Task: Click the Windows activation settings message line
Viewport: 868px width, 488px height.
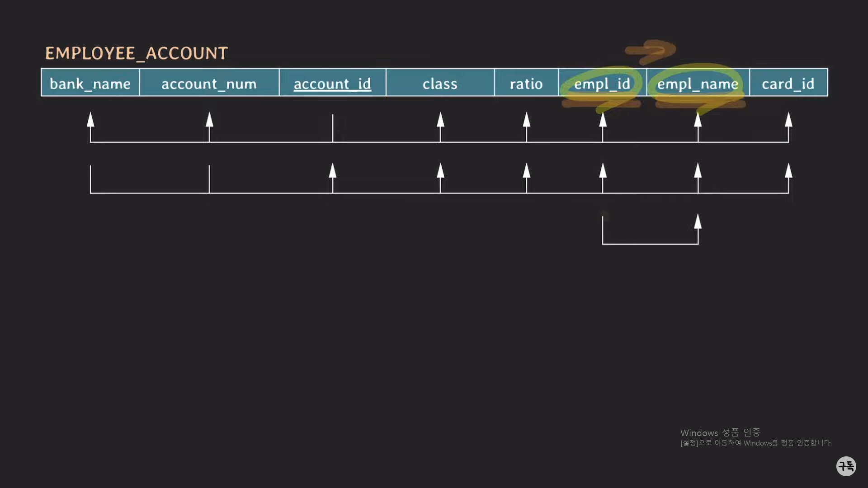Action: [x=755, y=443]
